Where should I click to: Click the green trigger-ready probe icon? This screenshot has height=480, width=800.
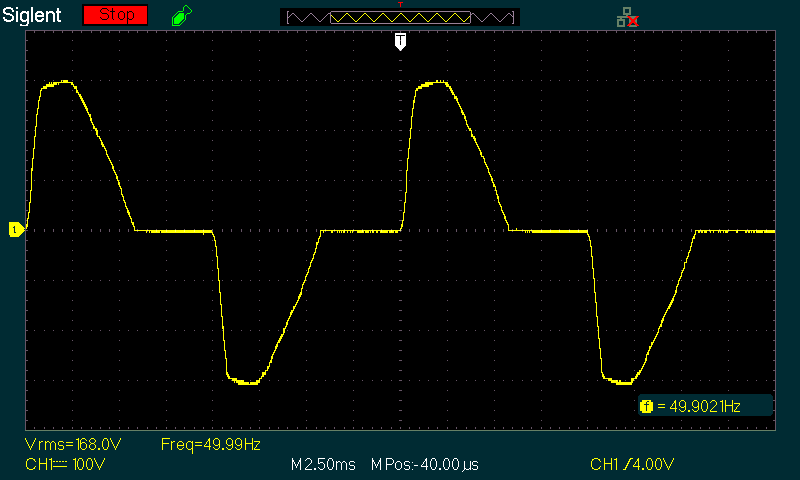(x=182, y=15)
